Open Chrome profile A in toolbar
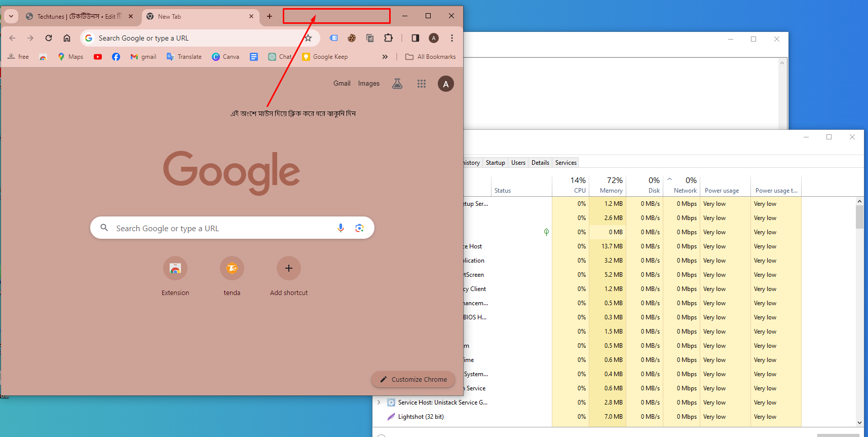This screenshot has width=868, height=437. 434,38
